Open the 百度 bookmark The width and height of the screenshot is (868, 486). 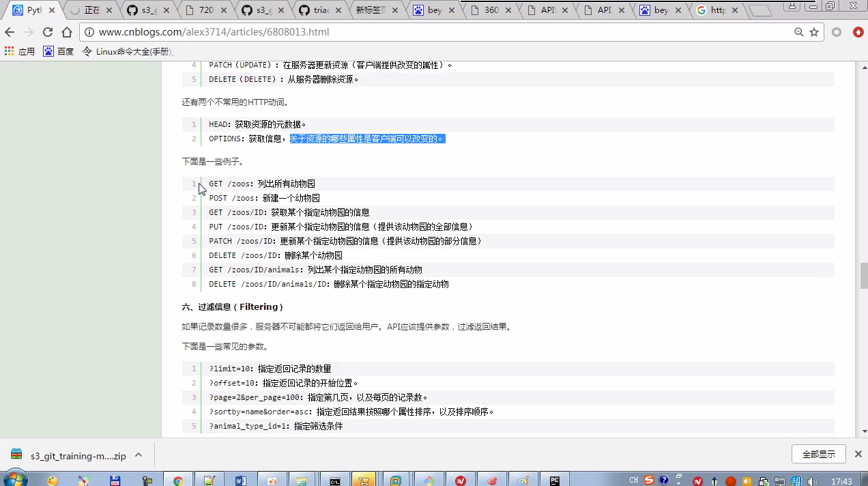pyautogui.click(x=59, y=51)
